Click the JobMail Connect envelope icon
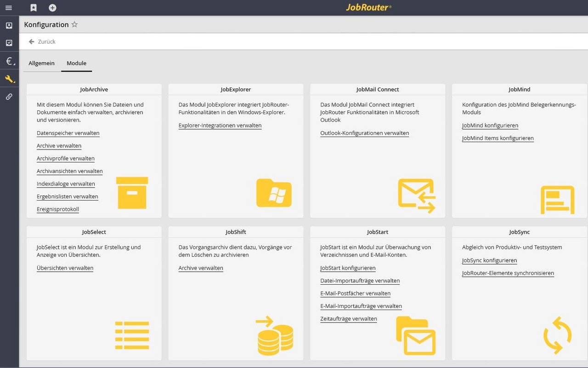The image size is (588, 368). coord(416,195)
